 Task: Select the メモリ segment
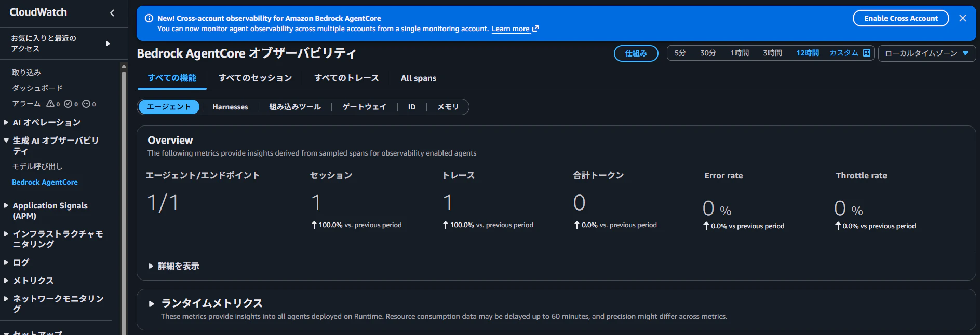pyautogui.click(x=448, y=107)
